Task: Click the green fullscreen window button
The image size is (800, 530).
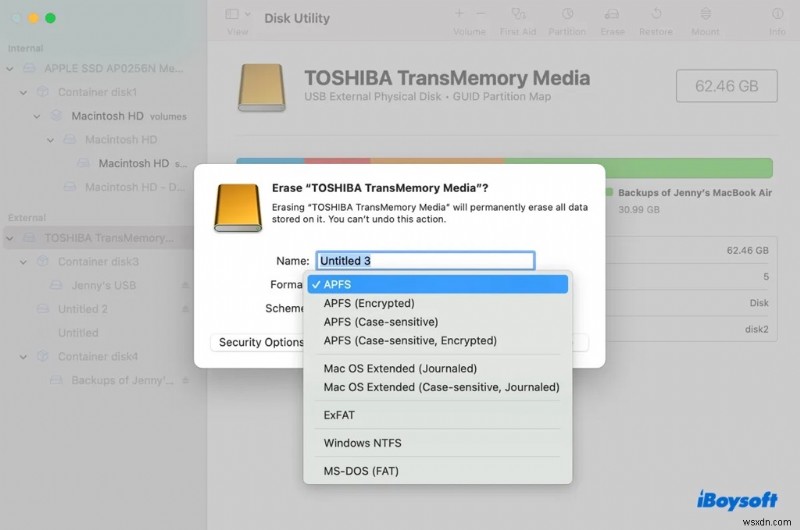Action: 50,18
